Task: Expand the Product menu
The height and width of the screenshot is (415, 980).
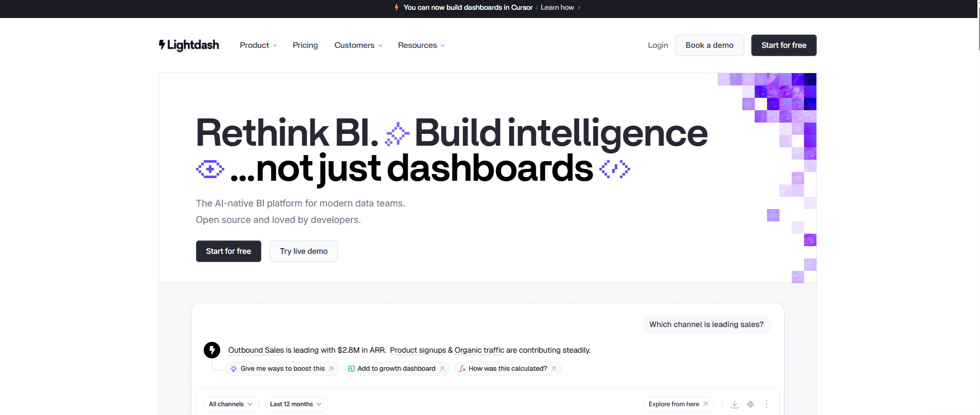Action: (258, 45)
